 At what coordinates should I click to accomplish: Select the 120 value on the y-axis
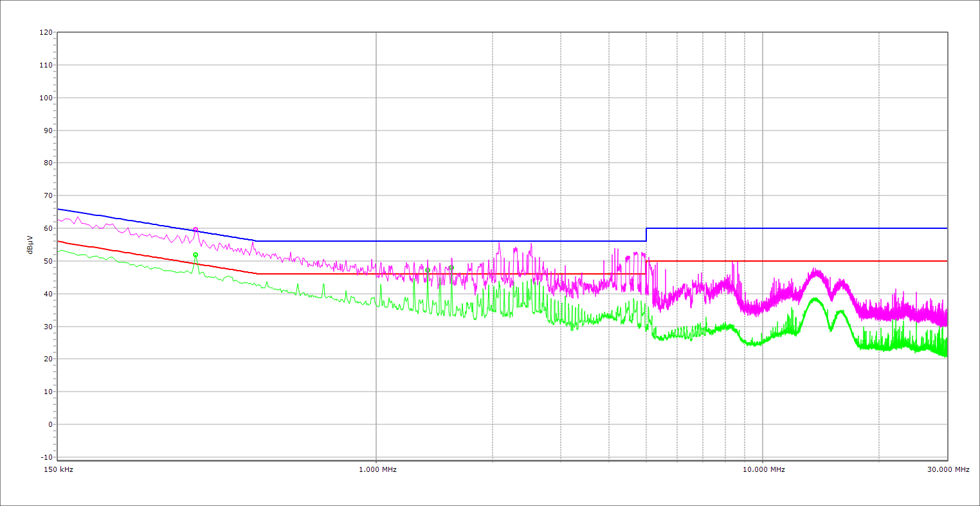click(46, 32)
